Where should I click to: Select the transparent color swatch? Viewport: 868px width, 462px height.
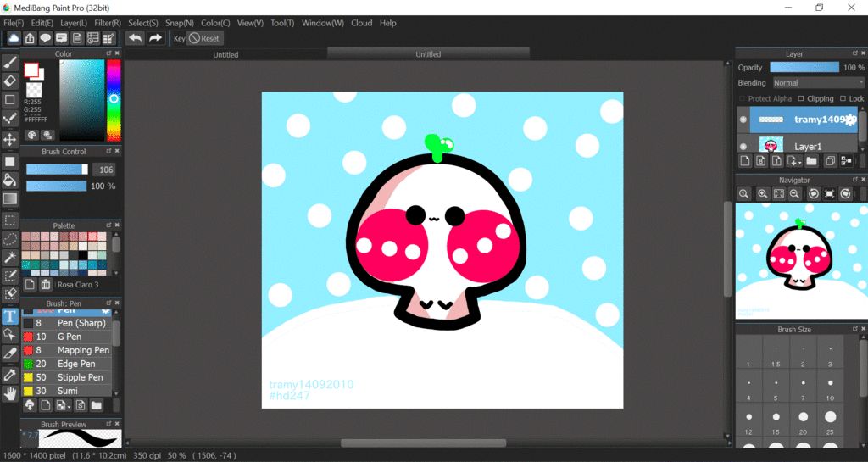tap(34, 90)
